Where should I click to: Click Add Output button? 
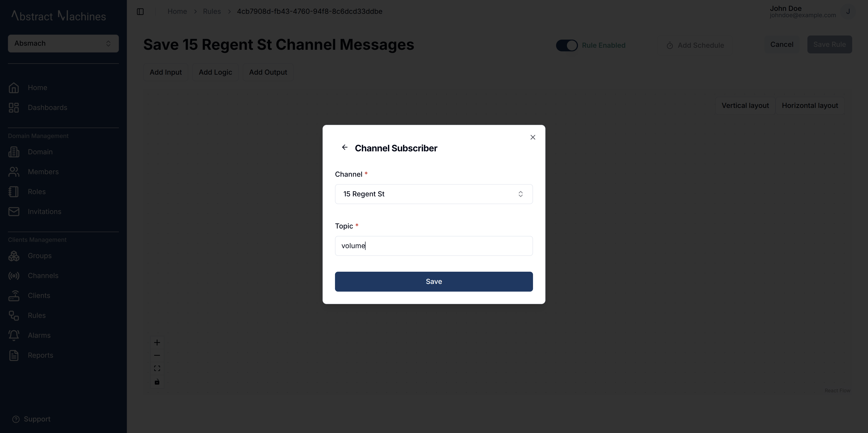(x=268, y=72)
